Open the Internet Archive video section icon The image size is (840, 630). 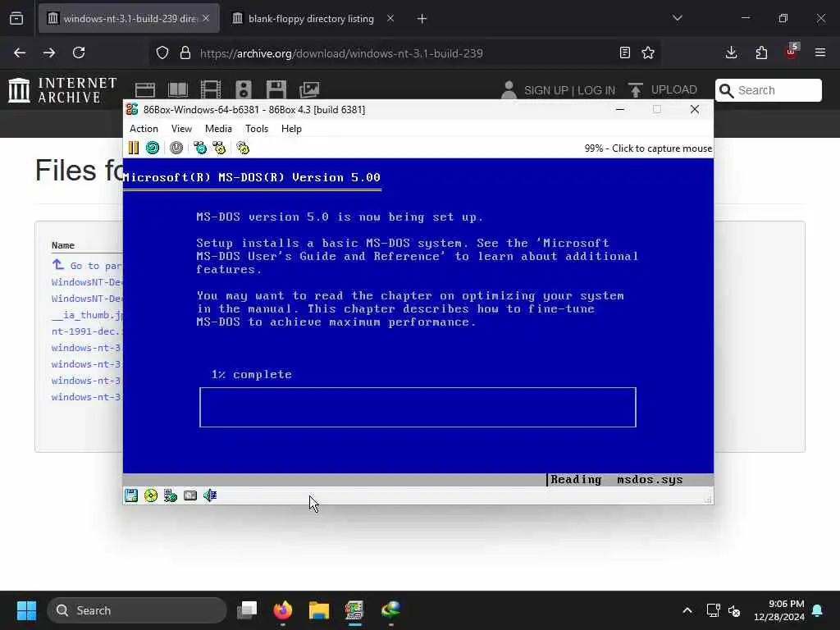pos(211,89)
